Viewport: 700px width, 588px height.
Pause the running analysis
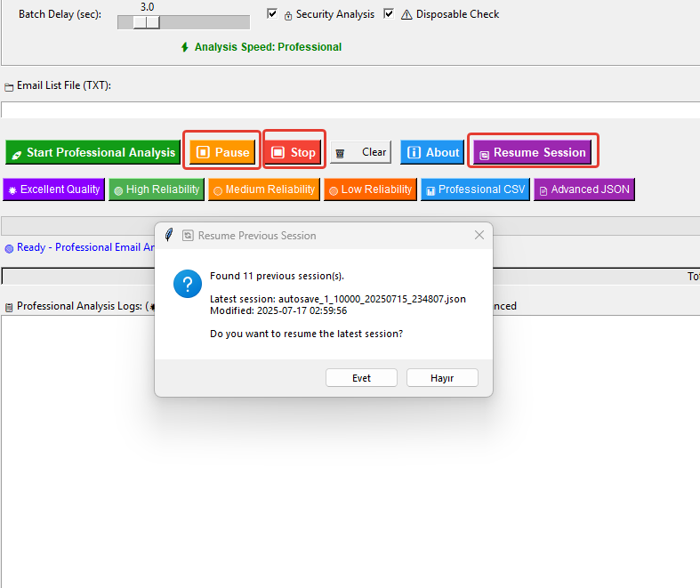click(x=222, y=152)
